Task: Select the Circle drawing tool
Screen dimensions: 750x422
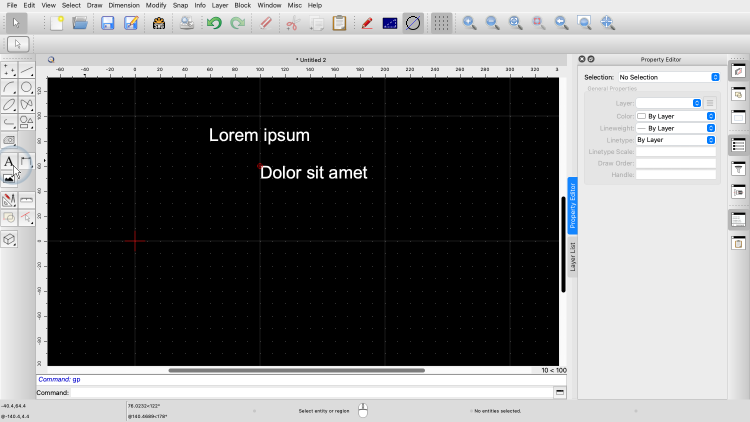Action: tap(27, 87)
